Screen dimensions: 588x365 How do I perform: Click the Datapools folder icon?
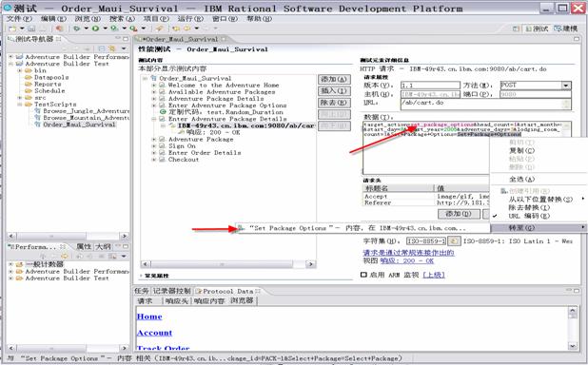[x=29, y=77]
